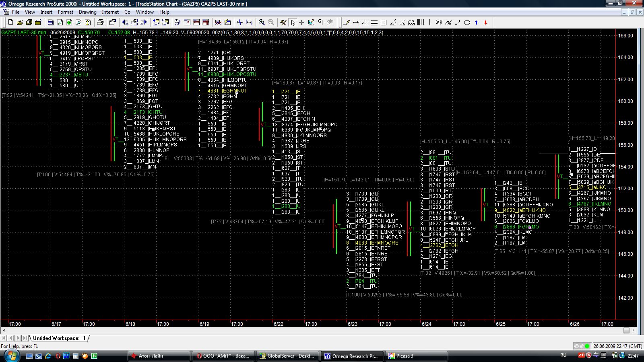This screenshot has width=644, height=362.
Task: Select the red down arrow drawing tool
Action: 485,23
